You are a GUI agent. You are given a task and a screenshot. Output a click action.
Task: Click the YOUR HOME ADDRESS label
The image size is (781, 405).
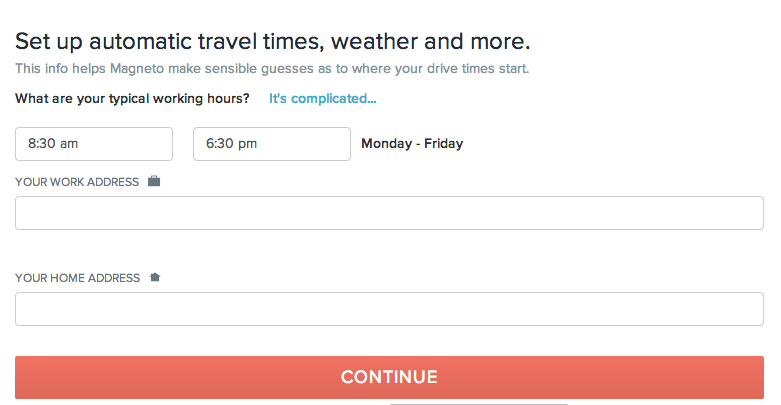(77, 278)
